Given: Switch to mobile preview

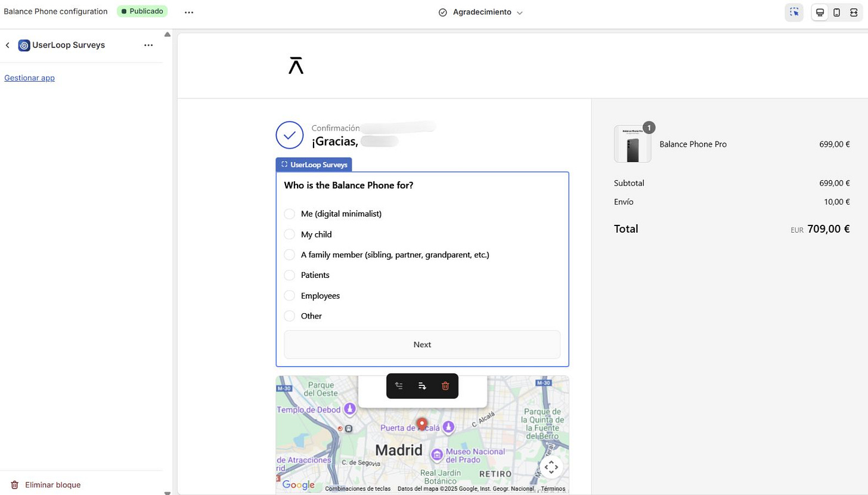Looking at the screenshot, I should tap(837, 13).
